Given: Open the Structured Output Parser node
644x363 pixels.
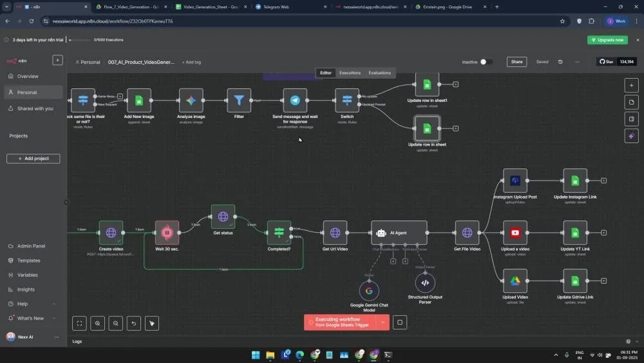Looking at the screenshot, I should point(425,283).
